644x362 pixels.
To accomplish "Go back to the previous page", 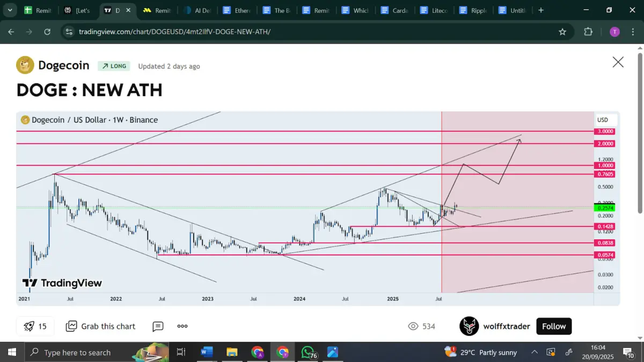I will (11, 32).
